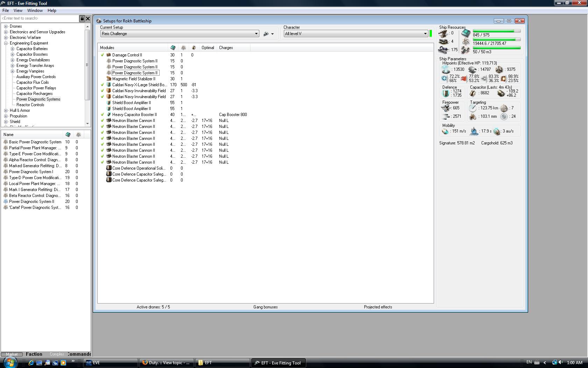Click the Defence tank icon
The image size is (588, 368).
446,93
